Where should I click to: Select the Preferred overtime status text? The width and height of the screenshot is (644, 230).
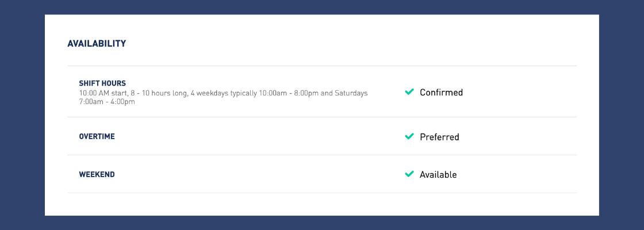pyautogui.click(x=439, y=137)
